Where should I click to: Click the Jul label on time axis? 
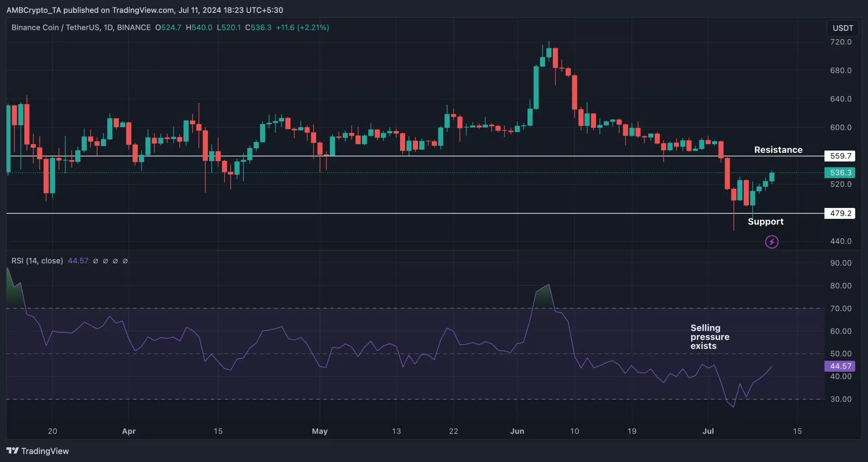coord(708,431)
